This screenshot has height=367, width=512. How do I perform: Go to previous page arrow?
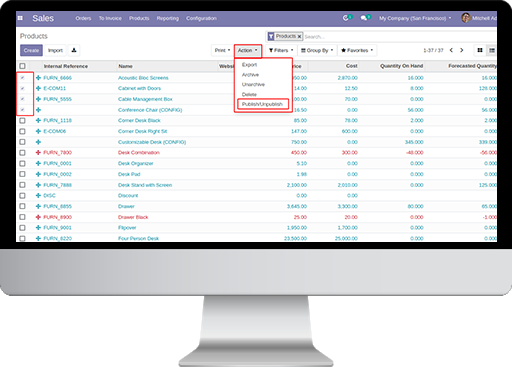(451, 50)
